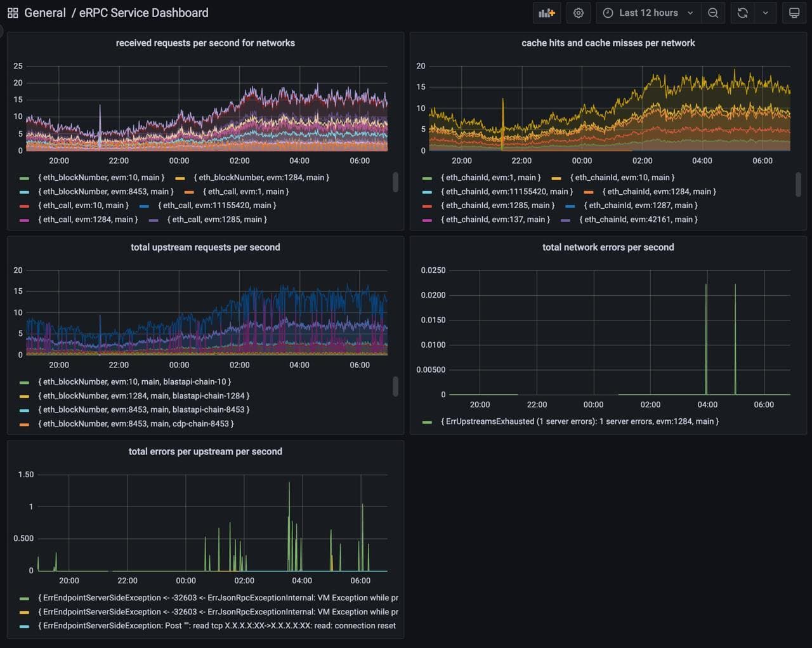Click eRPC Service Dashboard breadcrumb title
The image size is (812, 648).
tap(143, 13)
